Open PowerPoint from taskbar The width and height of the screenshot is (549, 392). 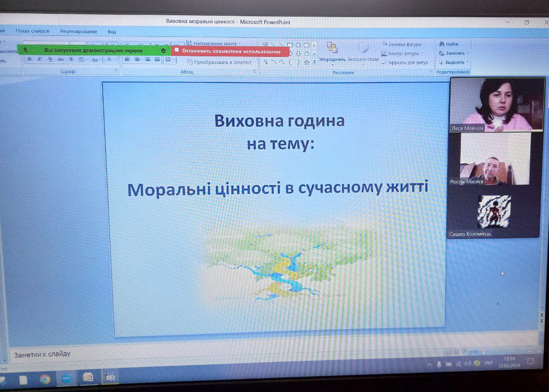[88, 378]
